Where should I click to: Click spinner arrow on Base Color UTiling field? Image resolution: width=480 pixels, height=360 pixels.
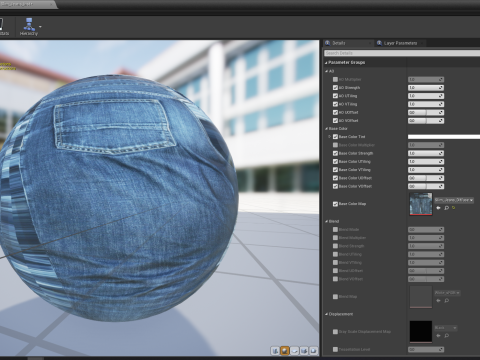[441, 162]
